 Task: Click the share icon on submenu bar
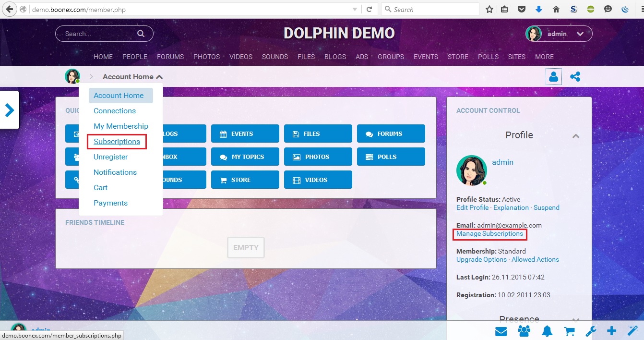pos(575,76)
